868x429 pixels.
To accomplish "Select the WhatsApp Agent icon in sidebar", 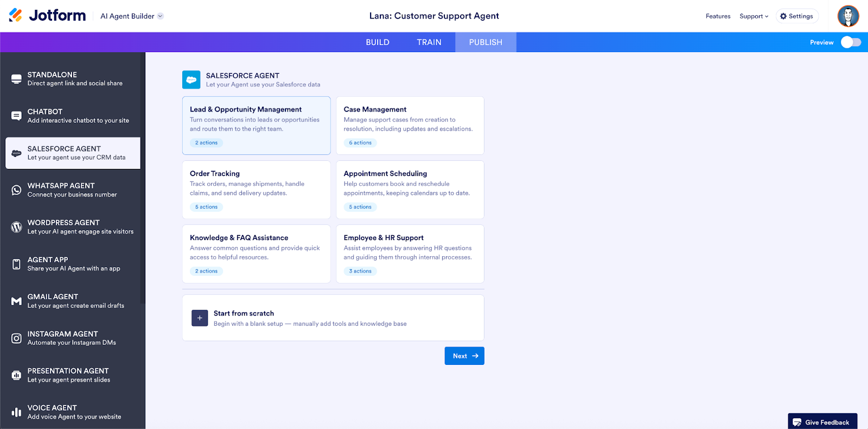I will coord(17,190).
